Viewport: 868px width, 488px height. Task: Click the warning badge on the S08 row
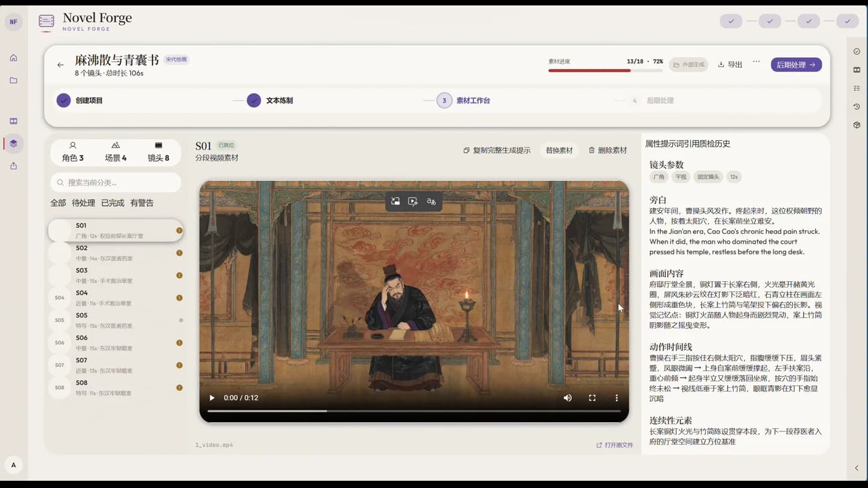tap(179, 387)
